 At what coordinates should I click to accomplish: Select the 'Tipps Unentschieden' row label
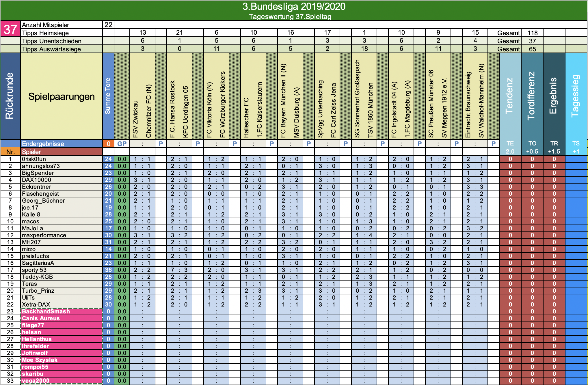point(51,41)
